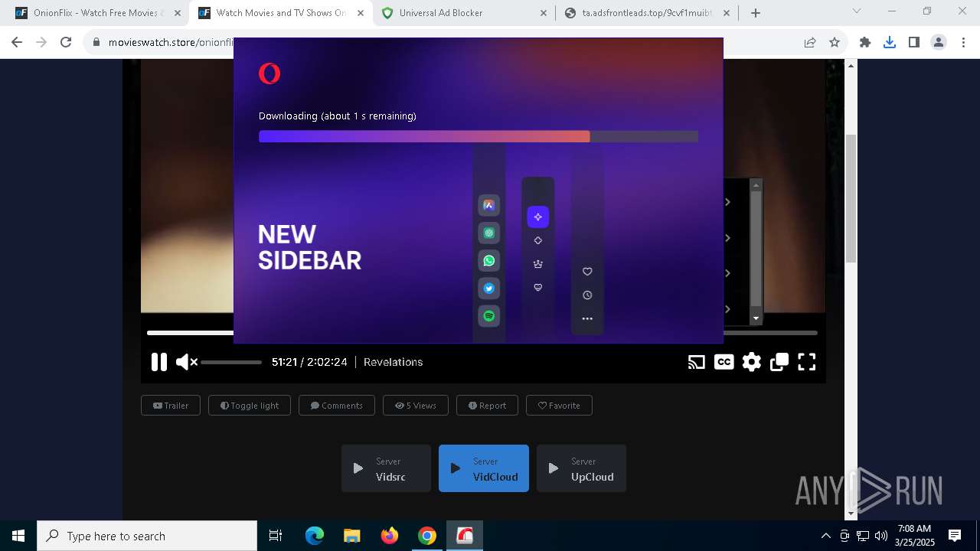Open Chrome profile avatar
The width and height of the screenshot is (980, 551).
[x=939, y=43]
